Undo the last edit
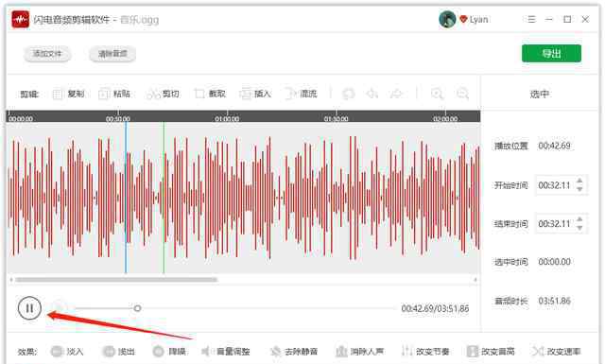This screenshot has width=605, height=364. (348, 94)
